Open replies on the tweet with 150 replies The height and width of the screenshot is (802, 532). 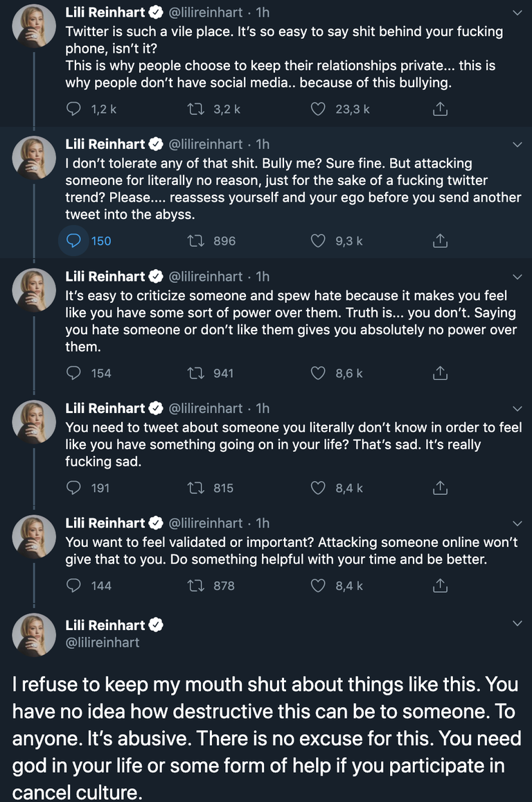73,241
